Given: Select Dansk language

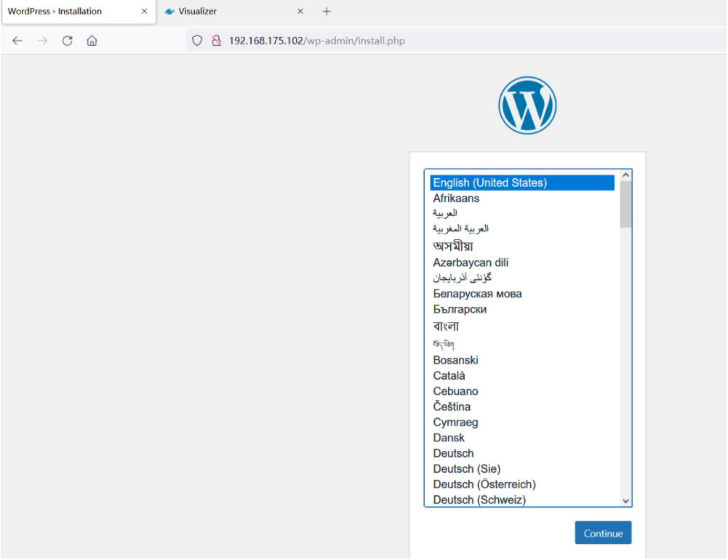Looking at the screenshot, I should [x=522, y=437].
